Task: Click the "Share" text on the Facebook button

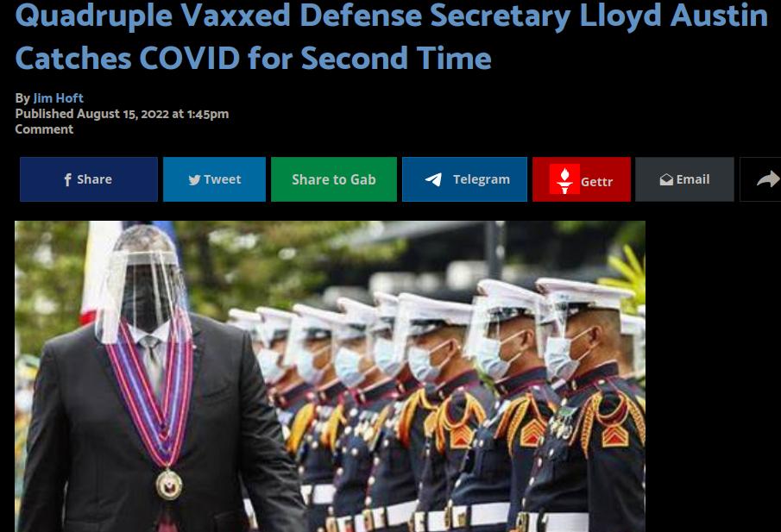Action: click(95, 179)
